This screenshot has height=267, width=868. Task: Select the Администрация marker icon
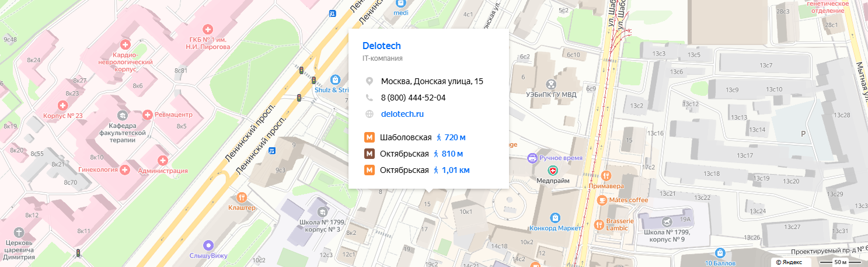point(162,159)
